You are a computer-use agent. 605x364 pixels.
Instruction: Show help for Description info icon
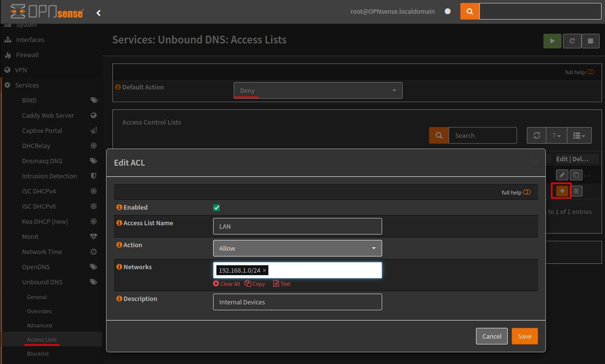pos(119,299)
